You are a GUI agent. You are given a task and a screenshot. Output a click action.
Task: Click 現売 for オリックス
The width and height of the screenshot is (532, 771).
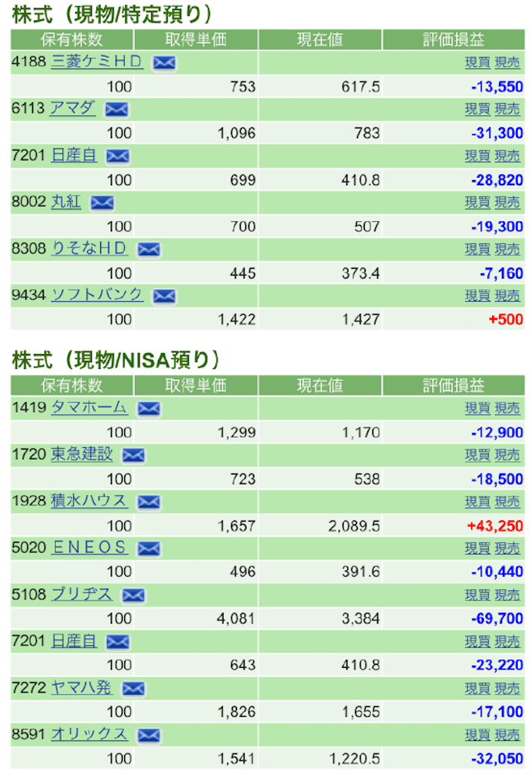click(507, 735)
